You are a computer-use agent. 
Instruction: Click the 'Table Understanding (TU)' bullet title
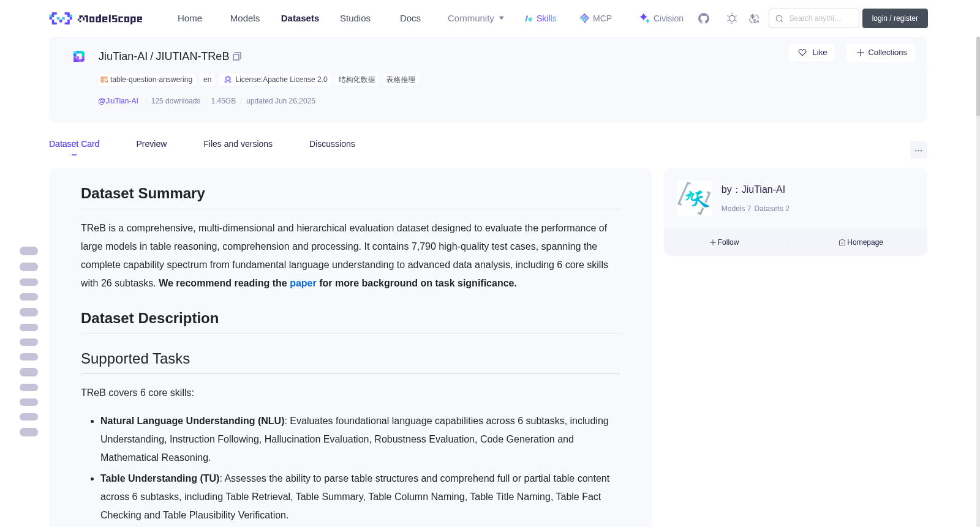tap(160, 479)
